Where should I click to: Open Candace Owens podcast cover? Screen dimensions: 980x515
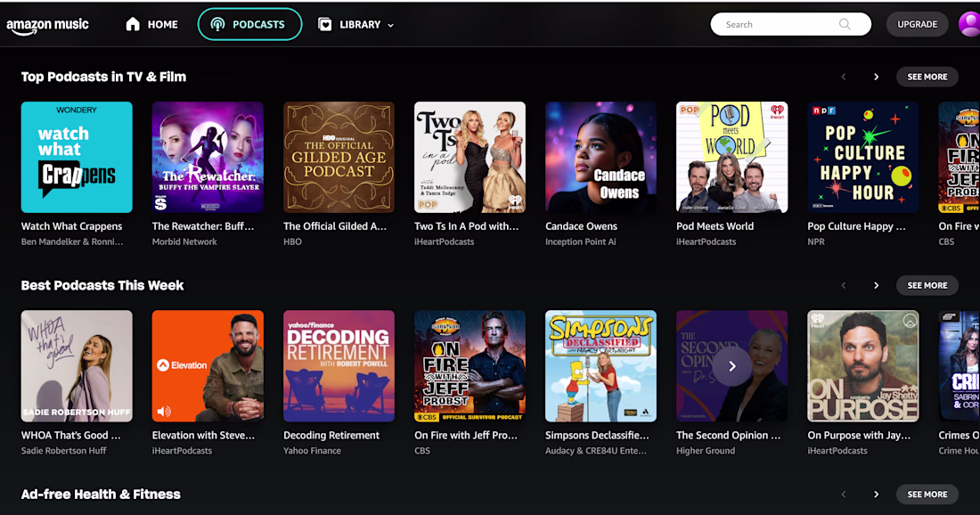coord(600,158)
